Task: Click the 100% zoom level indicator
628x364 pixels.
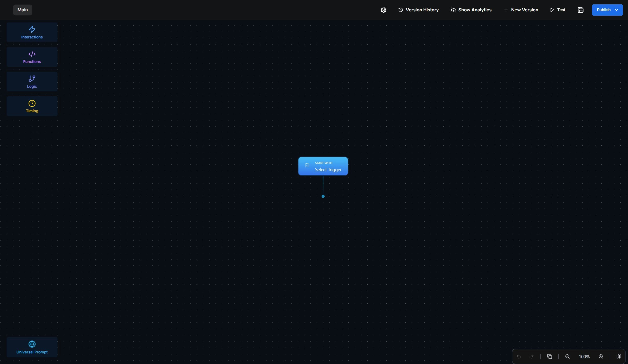Action: click(584, 356)
